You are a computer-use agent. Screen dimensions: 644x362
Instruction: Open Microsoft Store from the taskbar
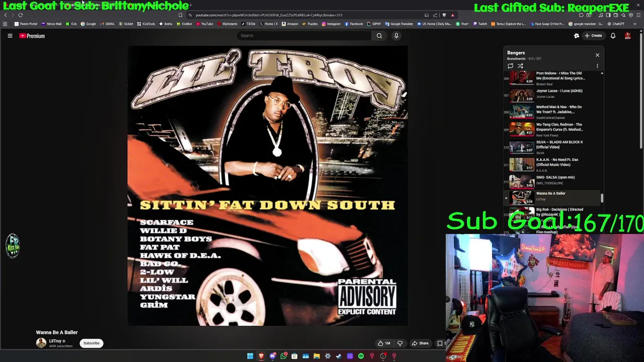(x=294, y=356)
